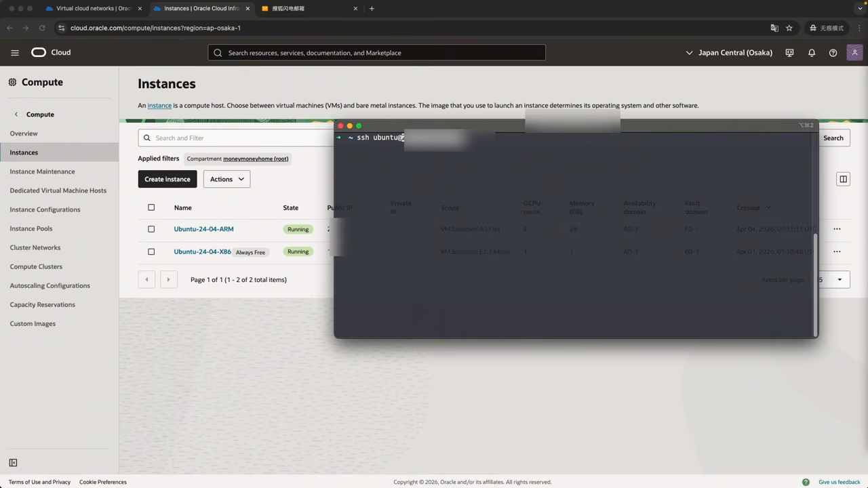Follow the 'instance' definition link
The width and height of the screenshot is (868, 488).
(159, 105)
